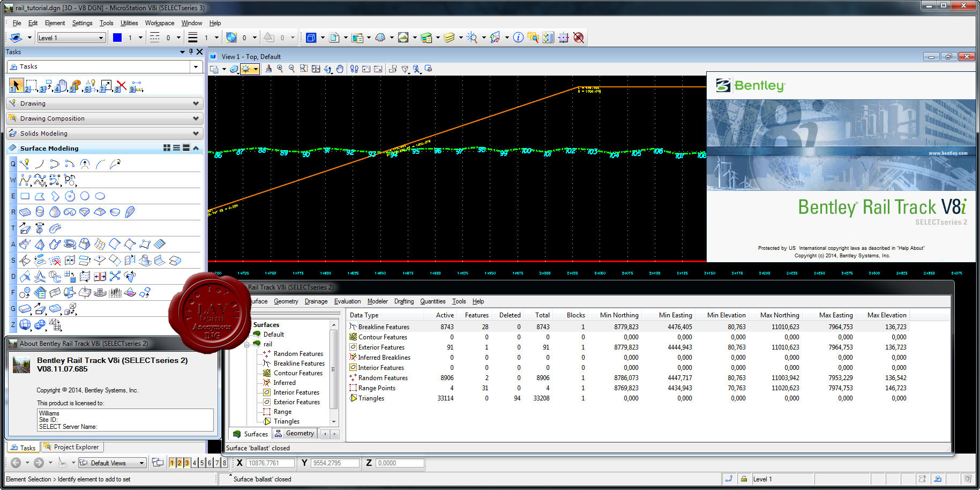Viewport: 980px width, 490px height.
Task: Select the Default surface tree item
Action: [273, 335]
